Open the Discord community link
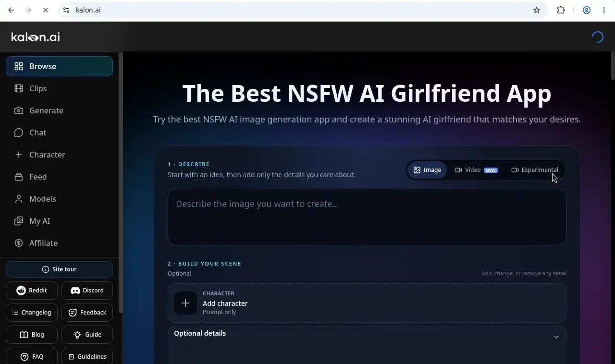This screenshot has height=364, width=615. coord(87,291)
